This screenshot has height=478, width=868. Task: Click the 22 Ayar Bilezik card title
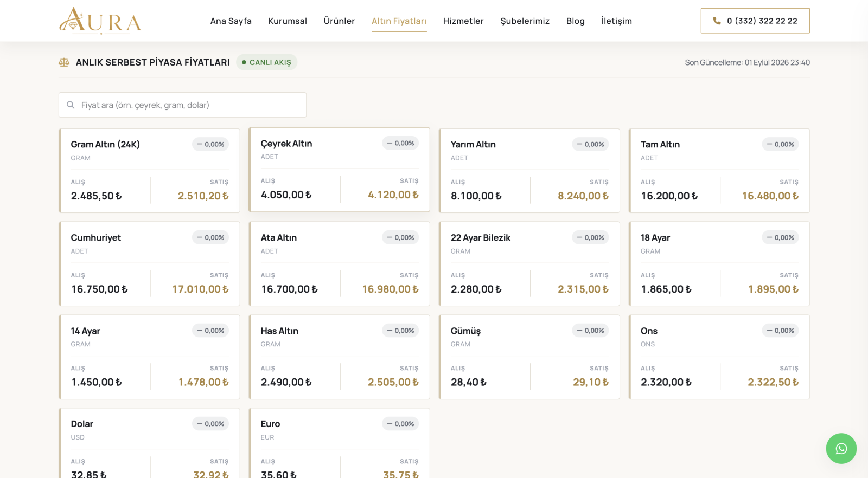click(x=481, y=237)
